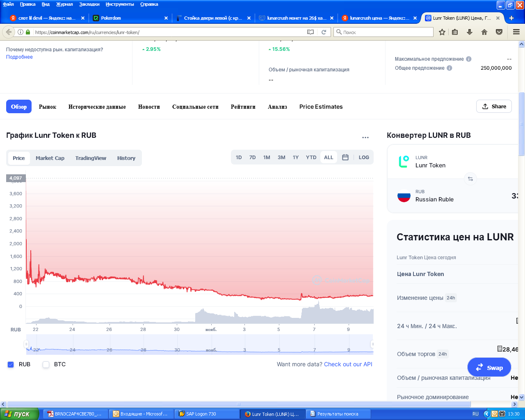Click the Lunr Token logo in converter

[x=404, y=162]
